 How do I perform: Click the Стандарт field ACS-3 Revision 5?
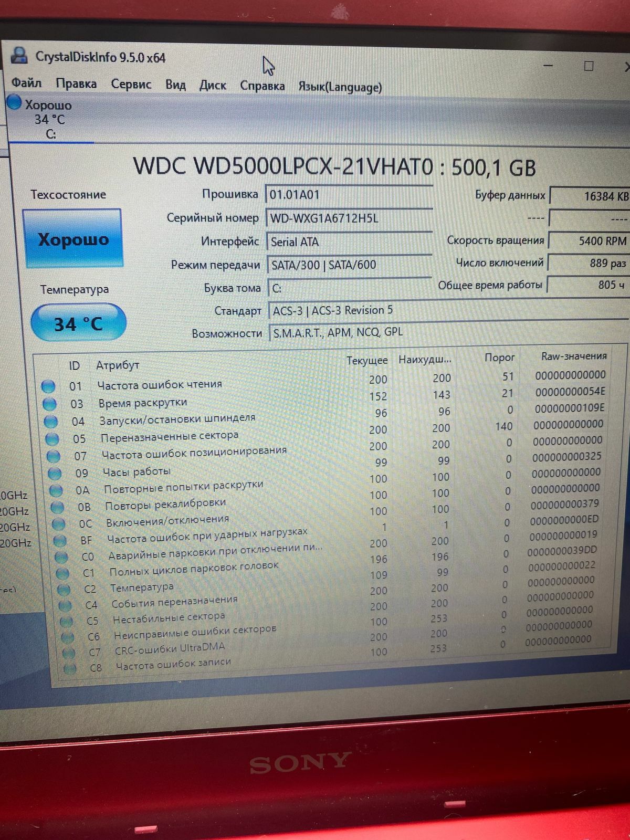click(449, 310)
